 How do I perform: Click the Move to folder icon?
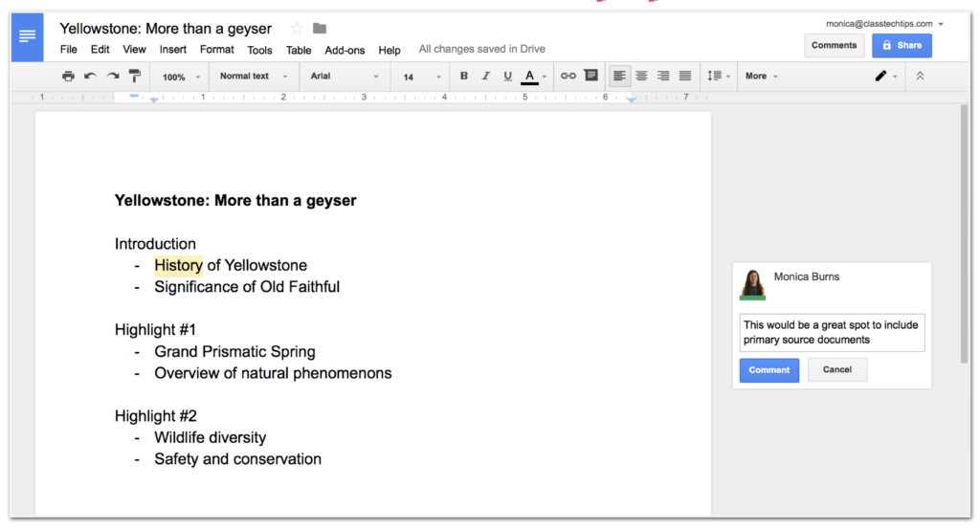pos(320,29)
